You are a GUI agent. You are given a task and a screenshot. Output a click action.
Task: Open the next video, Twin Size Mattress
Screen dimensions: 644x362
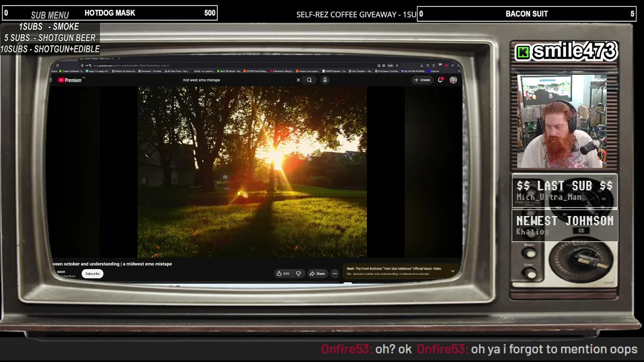[394, 268]
